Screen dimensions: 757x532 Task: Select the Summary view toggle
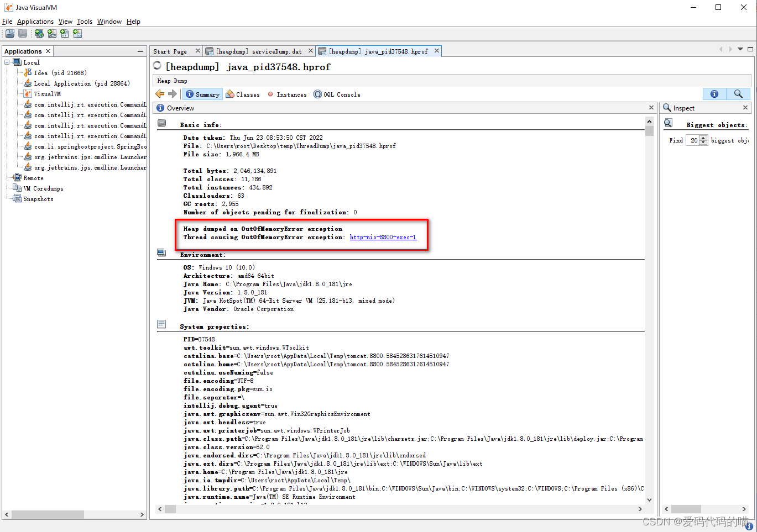[202, 94]
